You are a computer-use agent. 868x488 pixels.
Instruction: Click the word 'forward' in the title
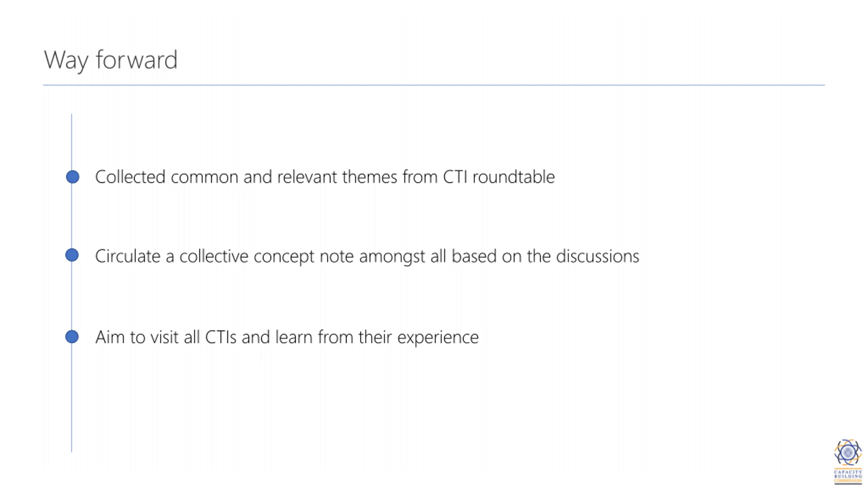[137, 59]
